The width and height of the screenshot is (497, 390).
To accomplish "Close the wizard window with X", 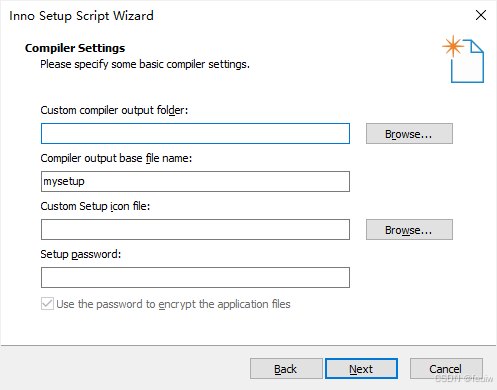I will click(481, 15).
